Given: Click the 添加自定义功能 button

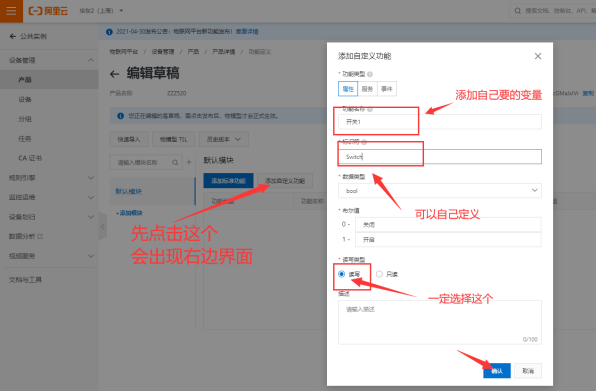Looking at the screenshot, I should click(285, 180).
